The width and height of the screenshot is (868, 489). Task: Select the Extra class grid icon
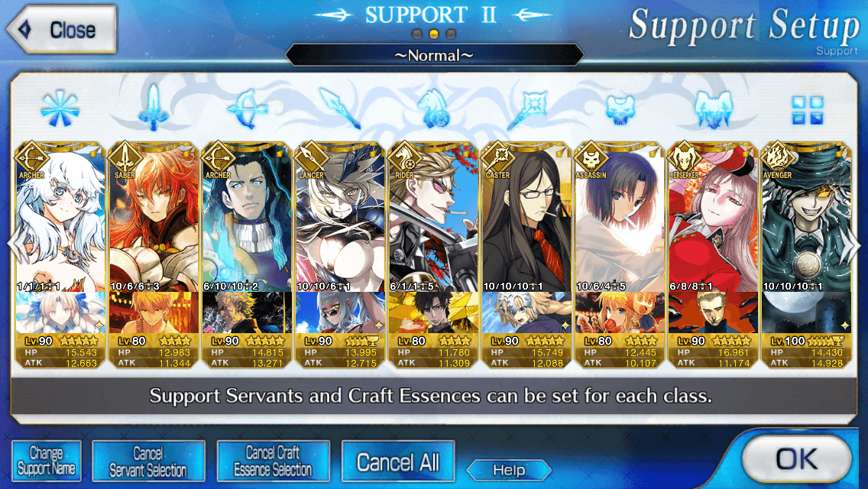tap(807, 110)
